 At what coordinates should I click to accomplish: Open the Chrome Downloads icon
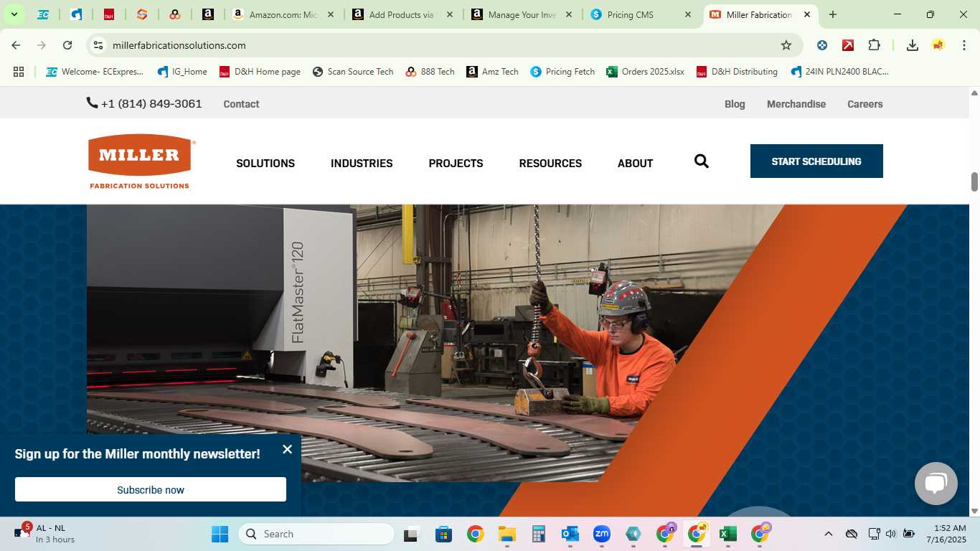pos(913,45)
